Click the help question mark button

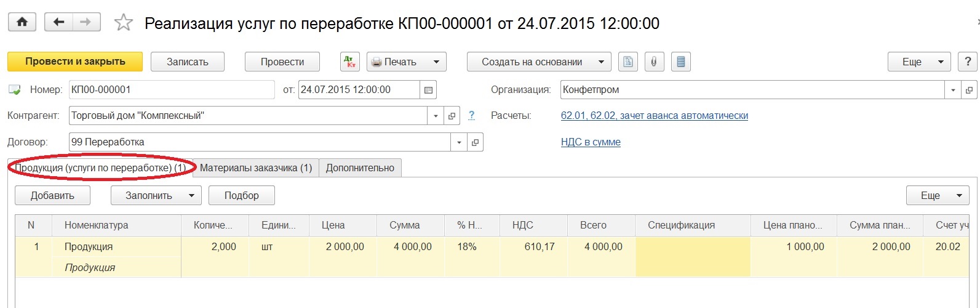pyautogui.click(x=968, y=62)
